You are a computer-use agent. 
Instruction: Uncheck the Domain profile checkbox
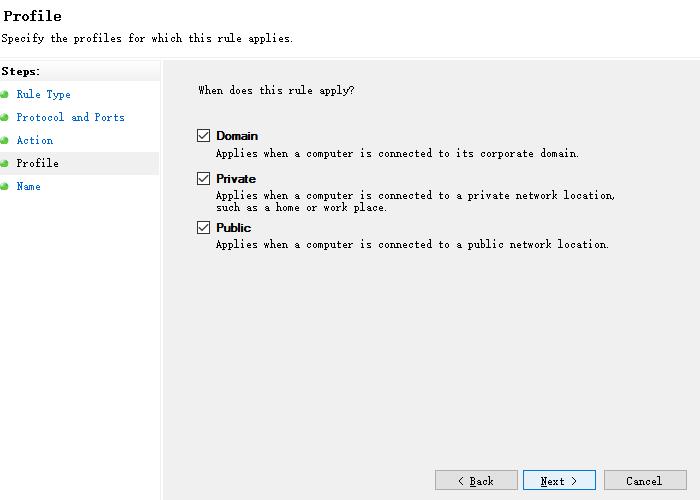click(204, 136)
